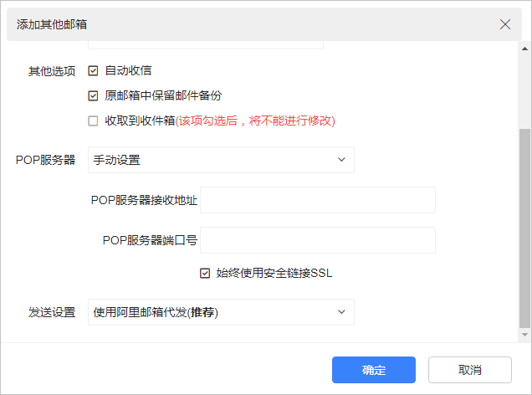Click the 发送设置 field label
Viewport: 532px width, 395px height.
point(52,313)
